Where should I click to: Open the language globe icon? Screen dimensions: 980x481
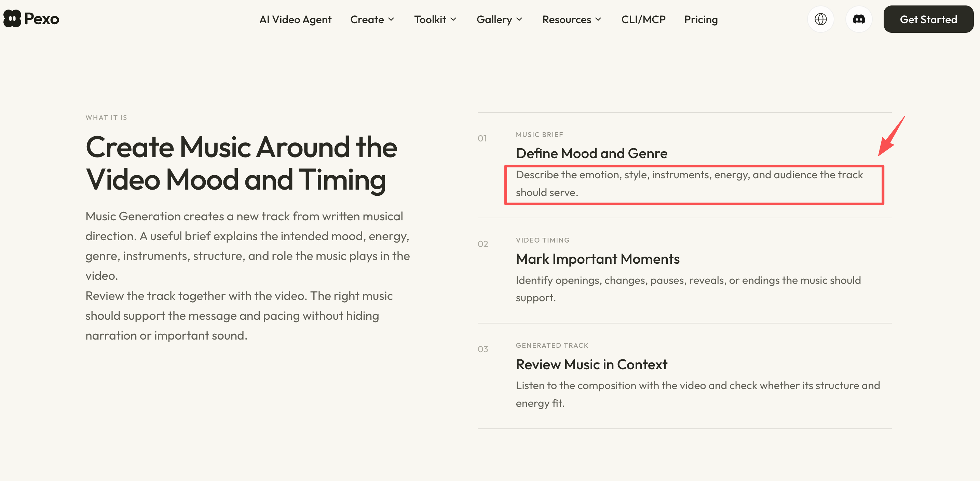[x=821, y=19]
